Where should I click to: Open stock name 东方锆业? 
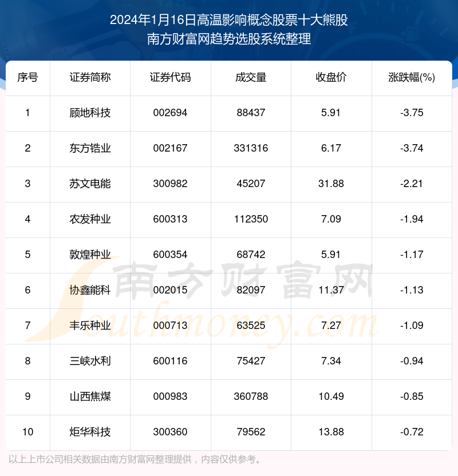point(90,148)
